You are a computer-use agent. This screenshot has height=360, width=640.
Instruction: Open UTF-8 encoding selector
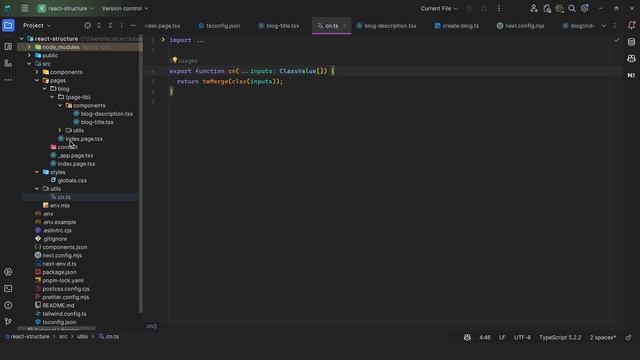pyautogui.click(x=522, y=338)
